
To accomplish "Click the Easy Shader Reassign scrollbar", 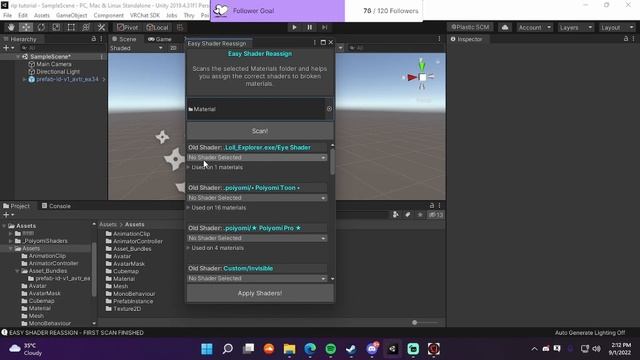I will coord(332,162).
